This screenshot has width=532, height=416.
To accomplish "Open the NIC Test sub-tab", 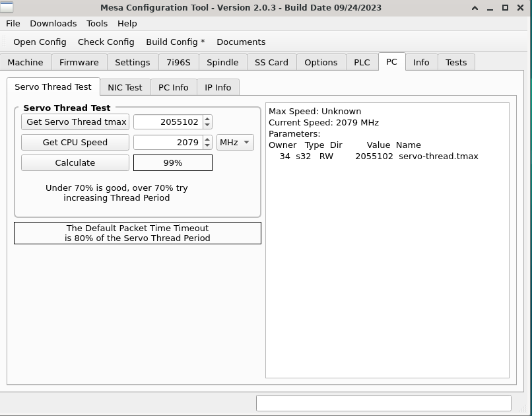I will coord(125,88).
